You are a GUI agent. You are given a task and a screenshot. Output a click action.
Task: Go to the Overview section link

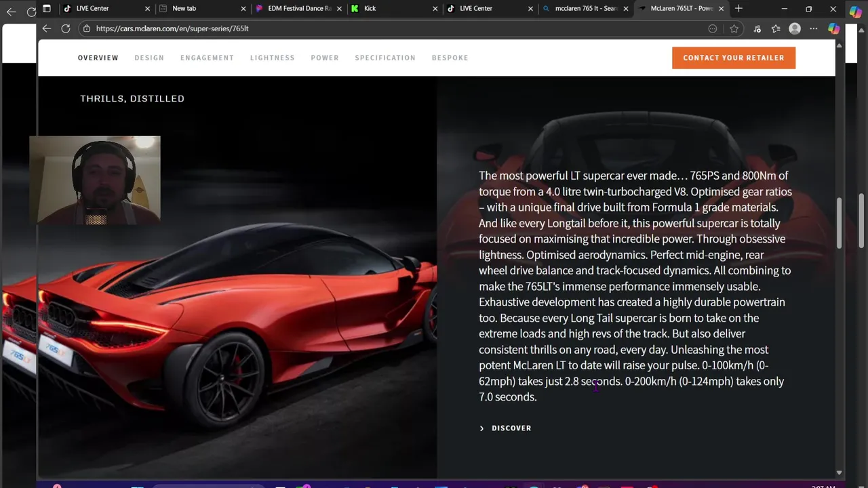(x=98, y=58)
